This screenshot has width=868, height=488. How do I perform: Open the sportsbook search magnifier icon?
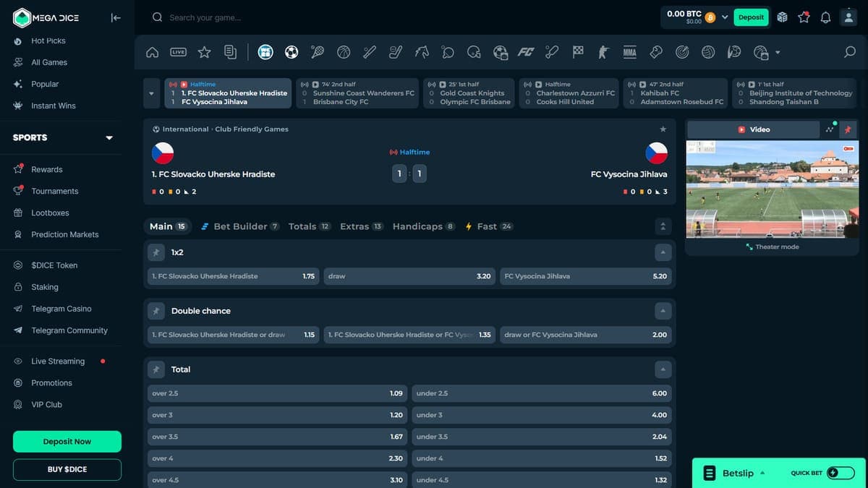point(850,52)
